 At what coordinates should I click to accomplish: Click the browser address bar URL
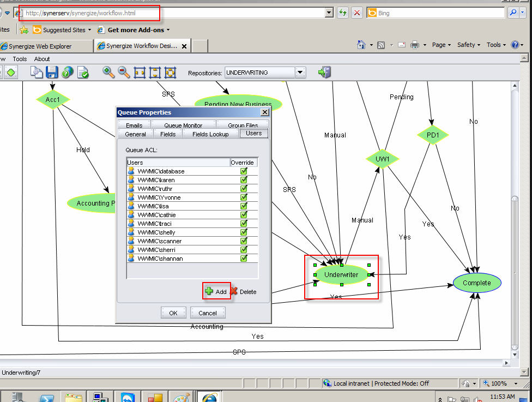(81, 13)
